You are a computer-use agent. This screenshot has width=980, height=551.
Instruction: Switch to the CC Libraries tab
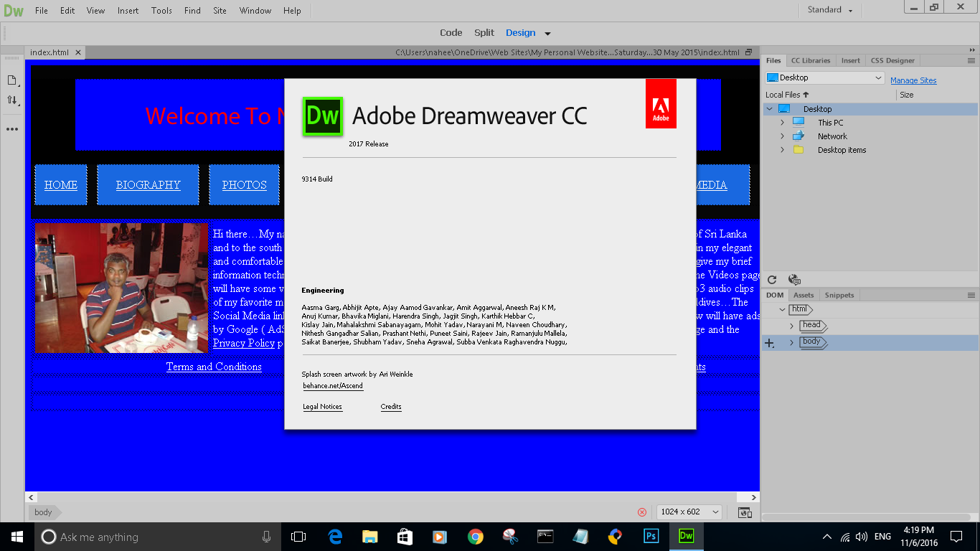[811, 60]
